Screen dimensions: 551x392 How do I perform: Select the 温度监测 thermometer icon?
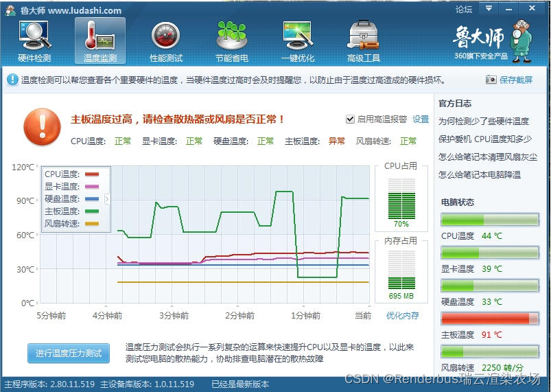point(100,41)
